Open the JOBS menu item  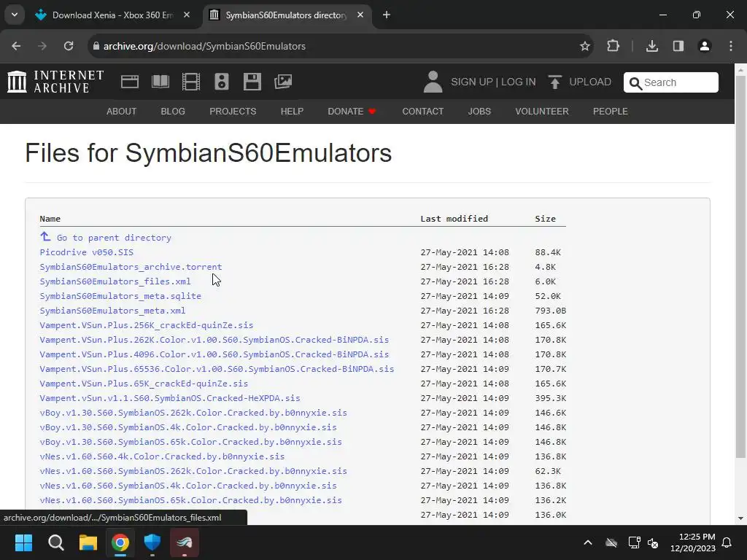point(479,112)
